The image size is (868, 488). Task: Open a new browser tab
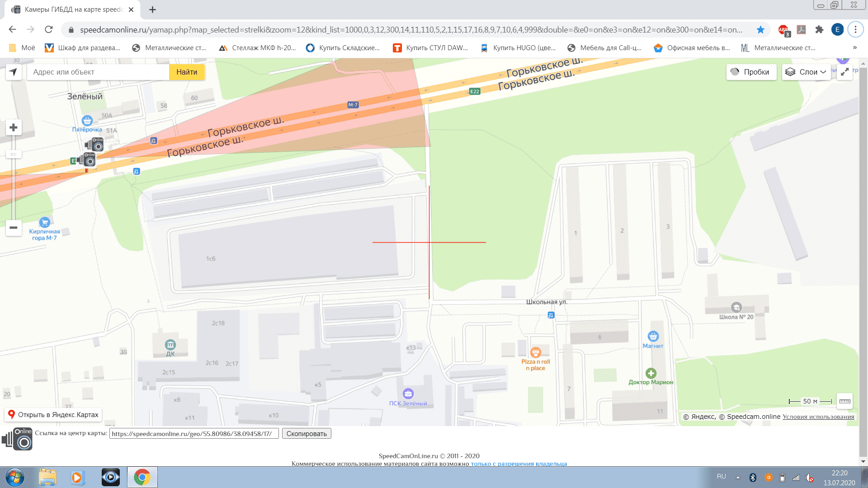[x=153, y=9]
